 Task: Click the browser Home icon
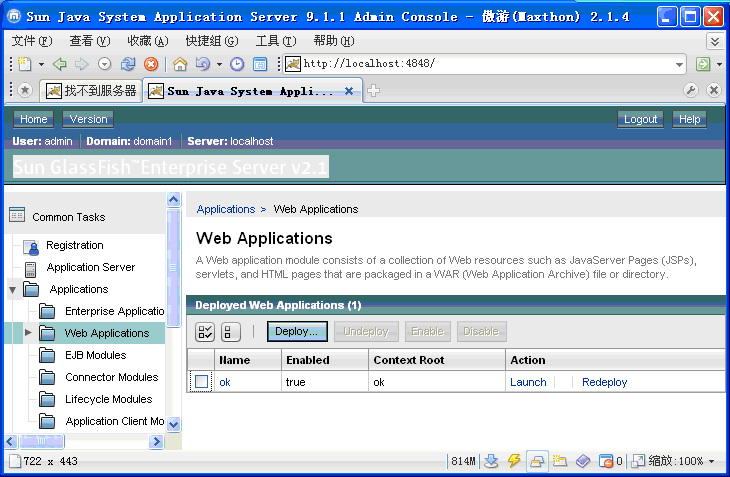[x=180, y=64]
